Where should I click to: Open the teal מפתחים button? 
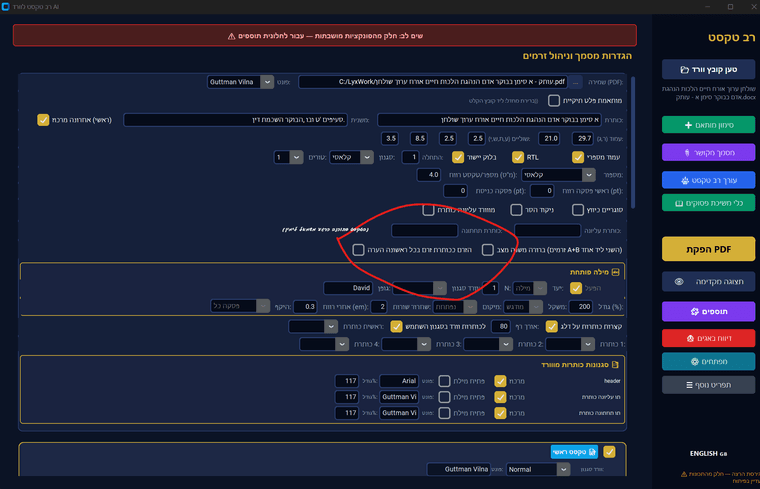click(702, 360)
